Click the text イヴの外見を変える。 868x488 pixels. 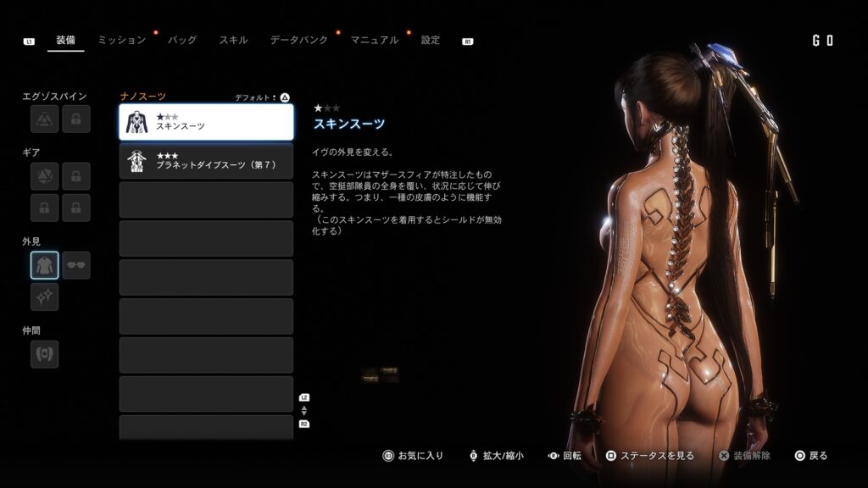coord(352,152)
